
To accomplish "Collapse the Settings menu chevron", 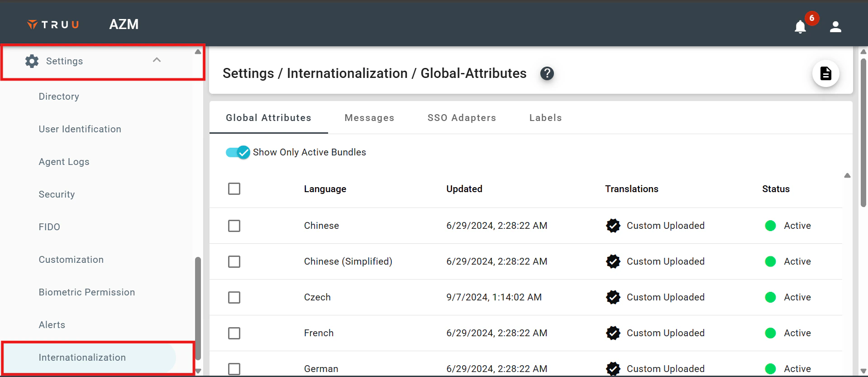I will (157, 60).
